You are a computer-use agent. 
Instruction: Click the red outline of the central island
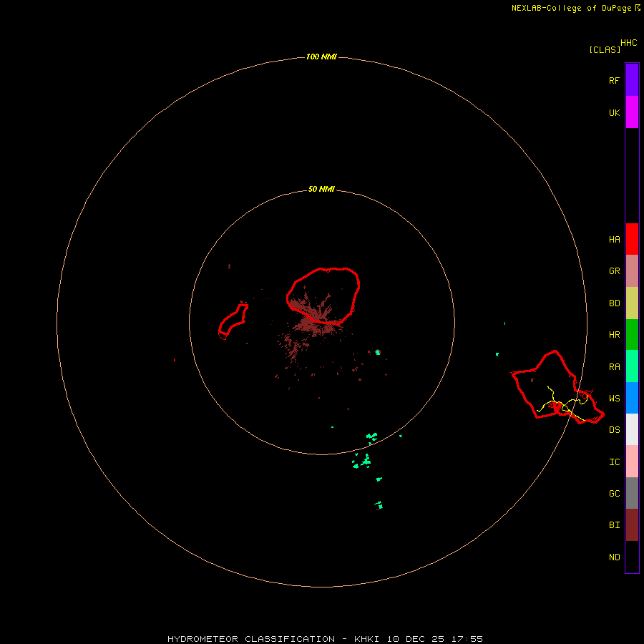[x=323, y=296]
